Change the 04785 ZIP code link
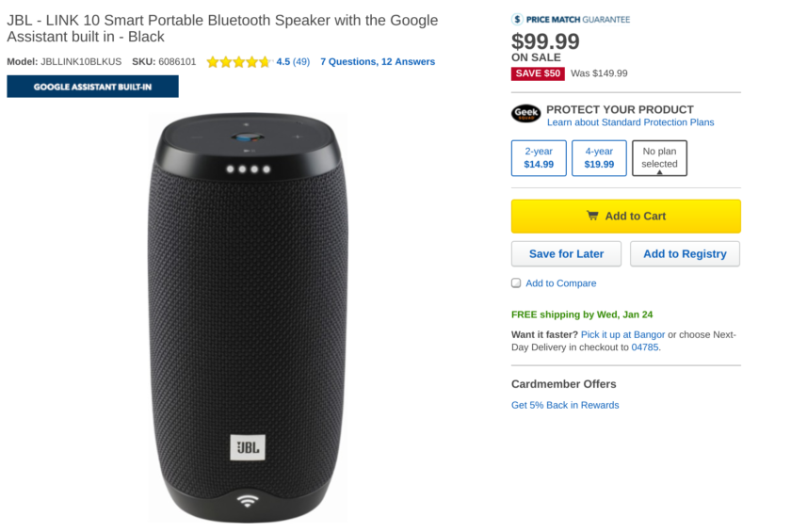Viewport: 791px width, 532px height. coord(644,347)
